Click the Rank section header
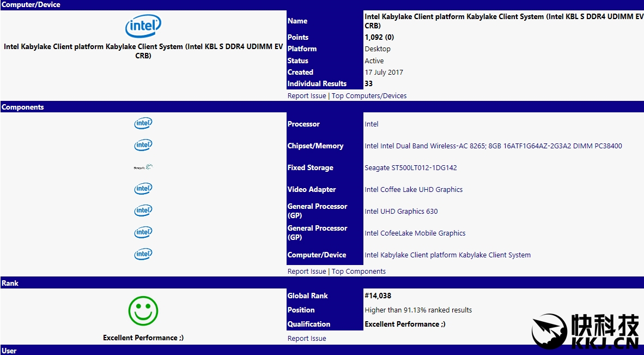This screenshot has height=355, width=644. pos(322,283)
